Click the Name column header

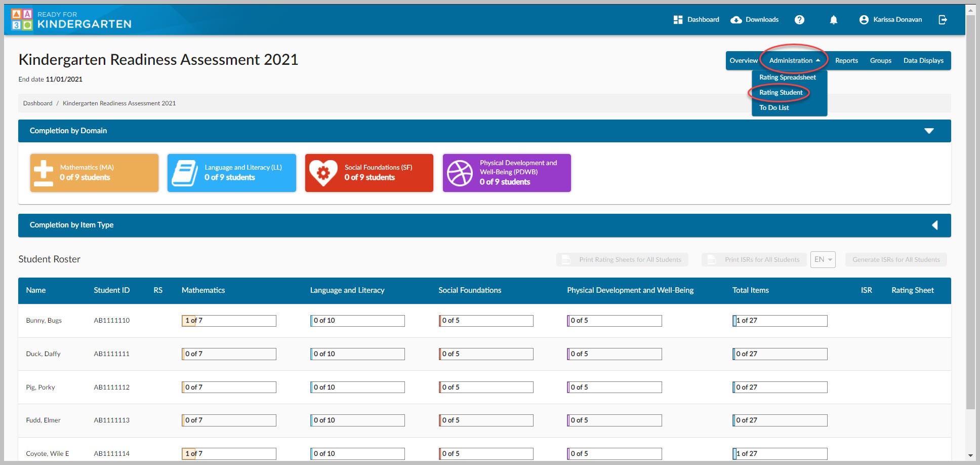coord(36,290)
